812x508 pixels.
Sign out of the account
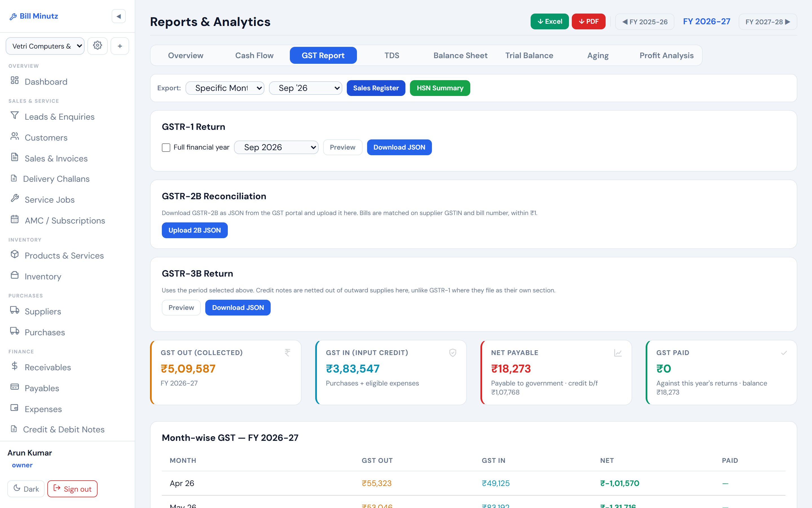tap(72, 489)
